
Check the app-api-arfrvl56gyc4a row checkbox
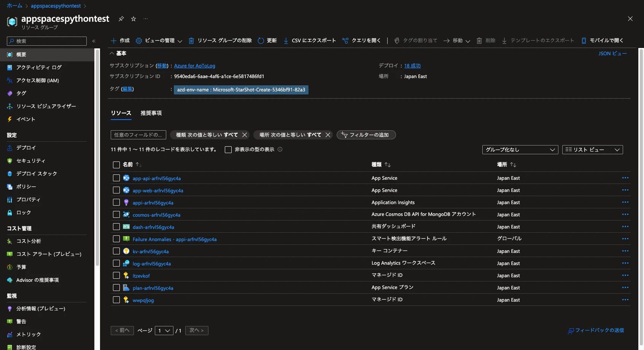116,178
